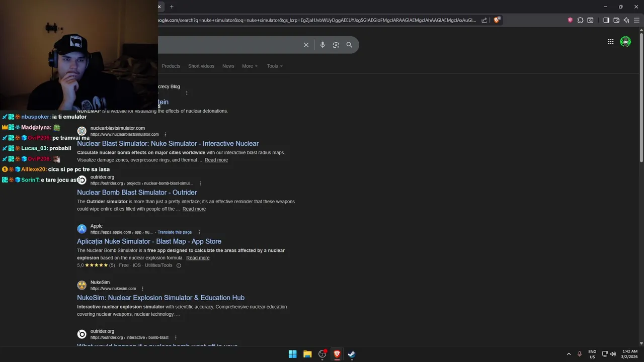Viewport: 644px width, 362px height.
Task: Toggle the browser sidebar panel
Action: (x=606, y=20)
